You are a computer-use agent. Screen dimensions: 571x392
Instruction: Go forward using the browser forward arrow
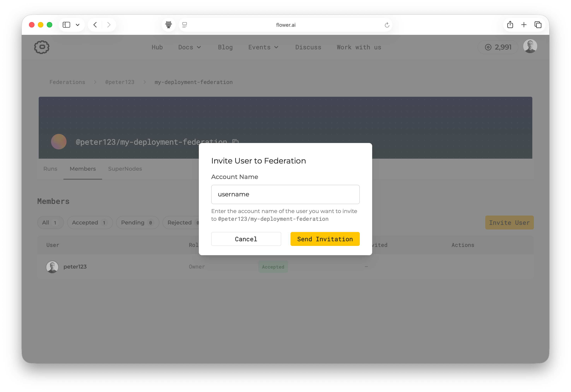pyautogui.click(x=109, y=25)
